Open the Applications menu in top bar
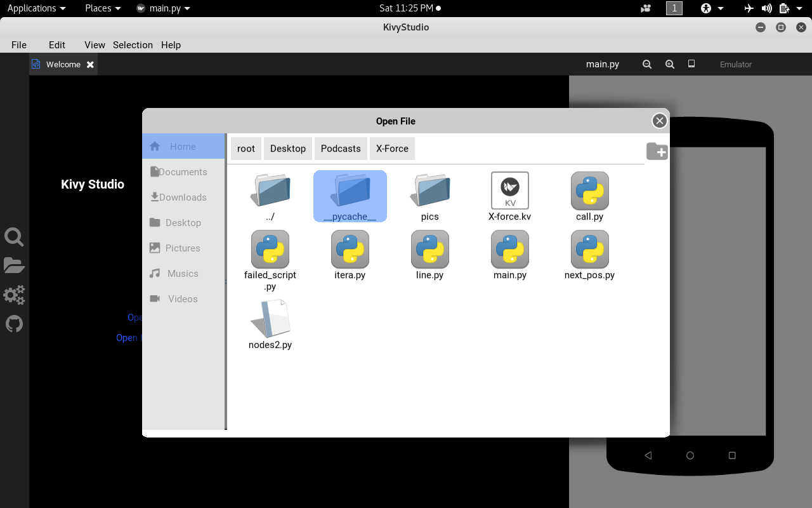Image resolution: width=812 pixels, height=508 pixels. tap(36, 8)
